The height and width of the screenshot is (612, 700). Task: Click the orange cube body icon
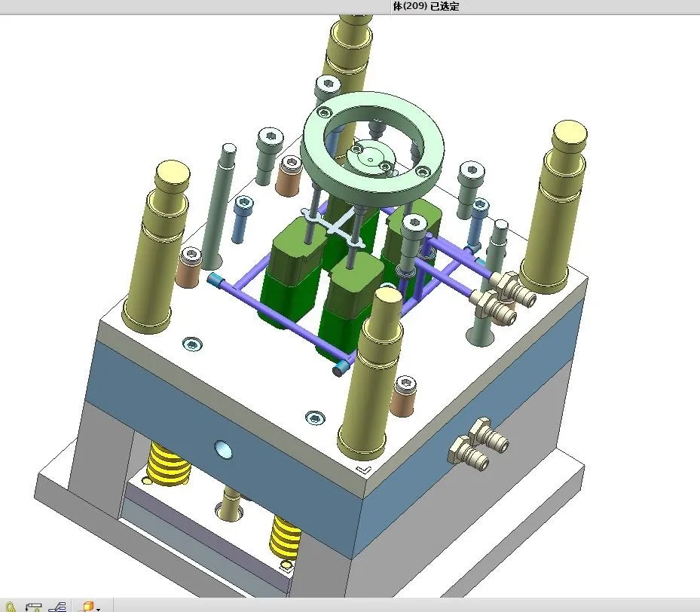click(86, 607)
